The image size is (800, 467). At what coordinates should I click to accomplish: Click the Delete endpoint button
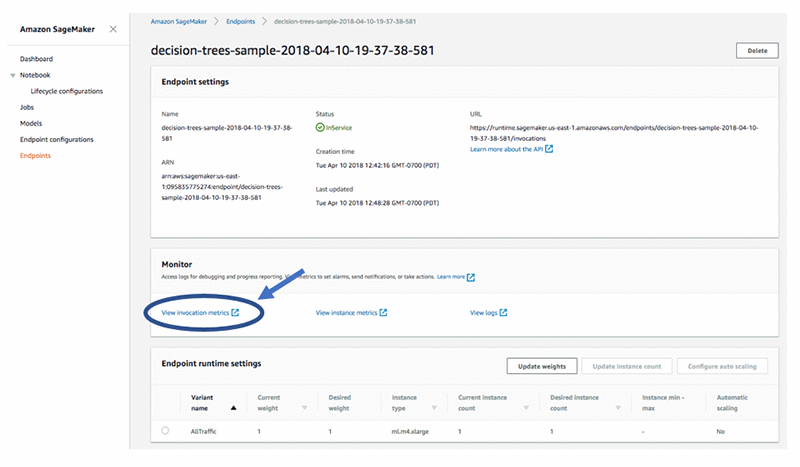757,51
